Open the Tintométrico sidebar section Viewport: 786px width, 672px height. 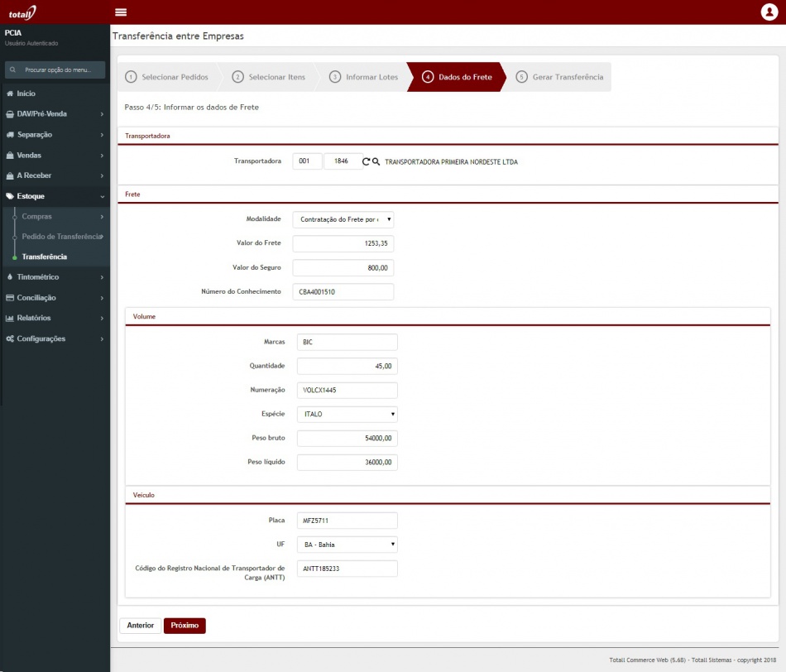[38, 277]
